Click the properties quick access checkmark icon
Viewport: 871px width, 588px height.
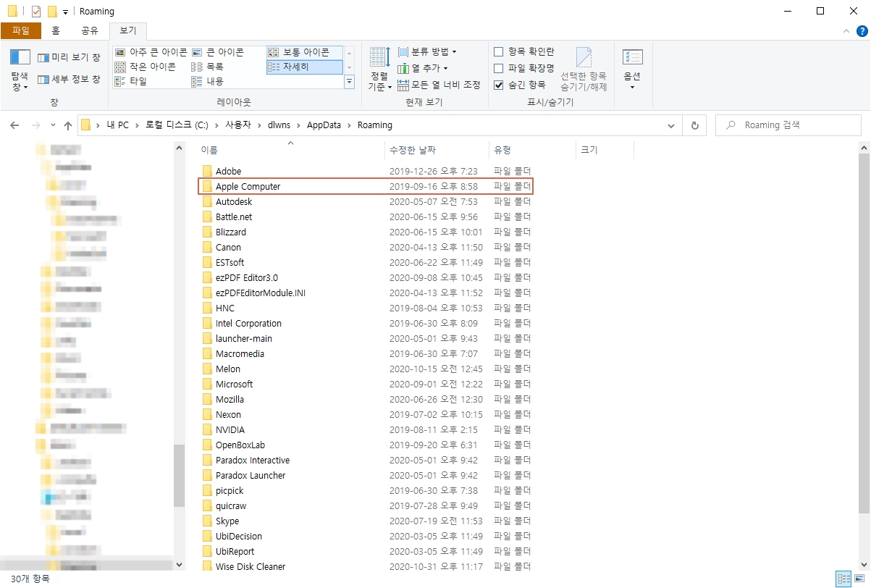[x=36, y=12]
